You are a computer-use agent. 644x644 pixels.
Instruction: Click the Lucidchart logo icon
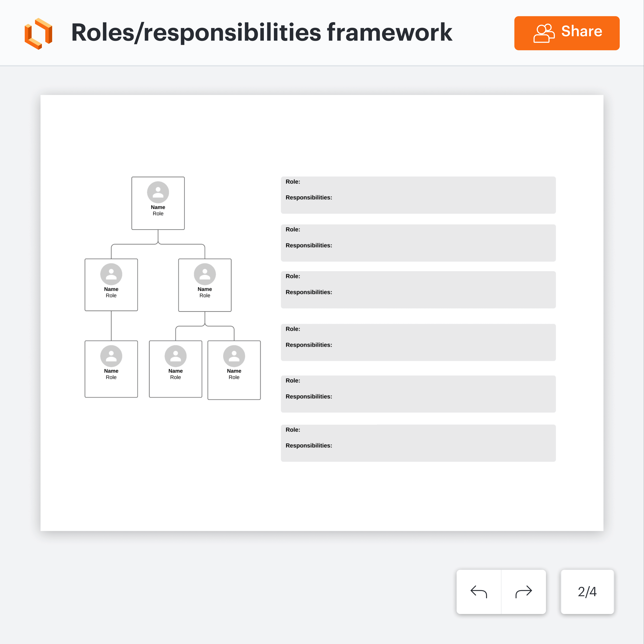coord(38,33)
